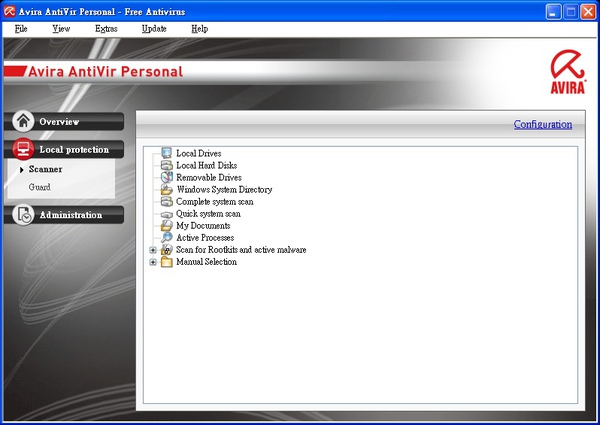Viewport: 600px width, 425px height.
Task: Choose the Quick system scan profile
Action: tap(208, 214)
